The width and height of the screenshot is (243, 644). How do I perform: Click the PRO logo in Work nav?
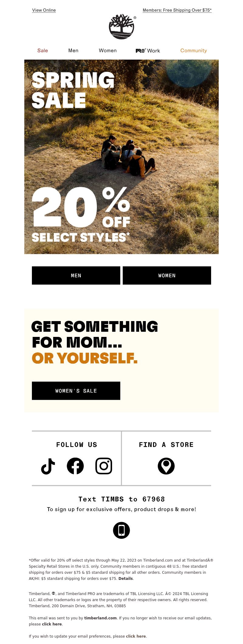coord(141,50)
